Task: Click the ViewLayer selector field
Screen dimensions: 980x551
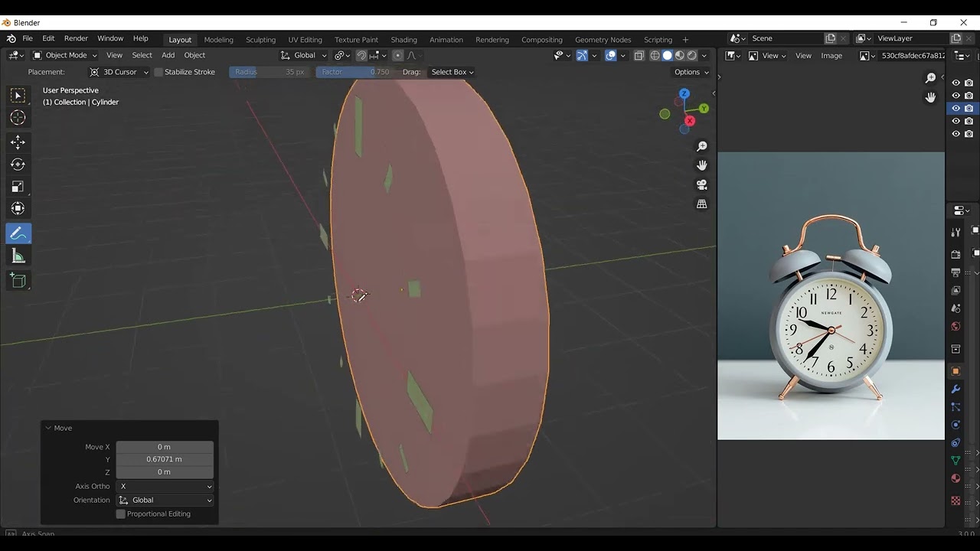Action: (911, 38)
